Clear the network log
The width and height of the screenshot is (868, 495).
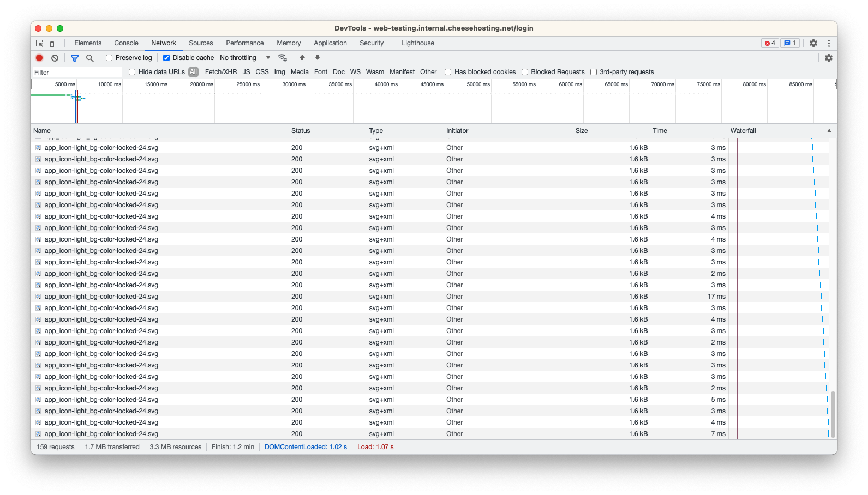[55, 58]
